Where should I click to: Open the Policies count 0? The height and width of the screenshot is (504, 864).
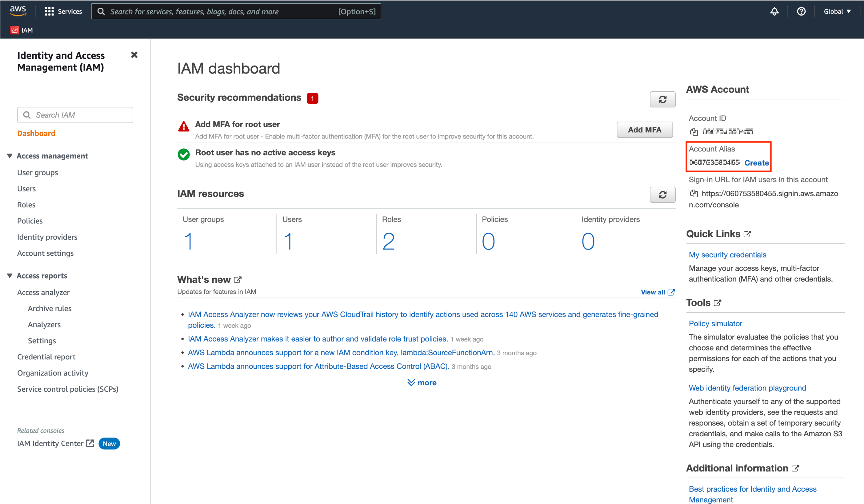tap(488, 241)
